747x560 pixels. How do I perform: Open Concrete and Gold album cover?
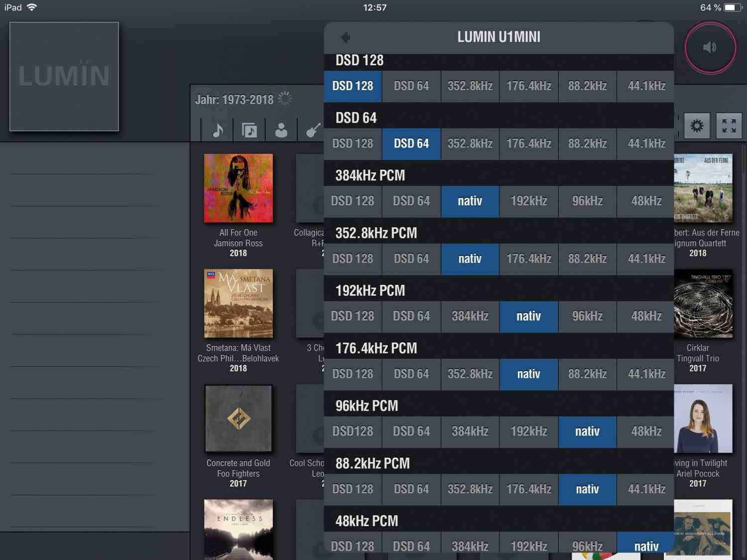coord(239,418)
